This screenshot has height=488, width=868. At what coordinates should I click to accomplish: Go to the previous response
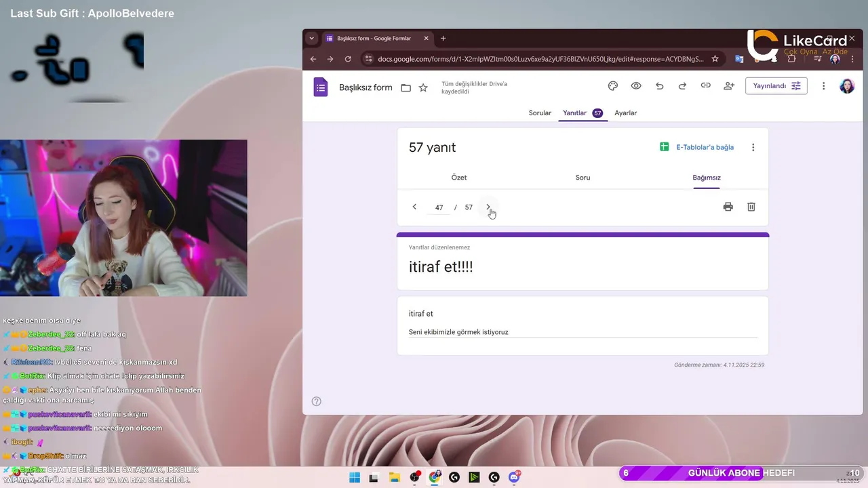click(x=414, y=207)
